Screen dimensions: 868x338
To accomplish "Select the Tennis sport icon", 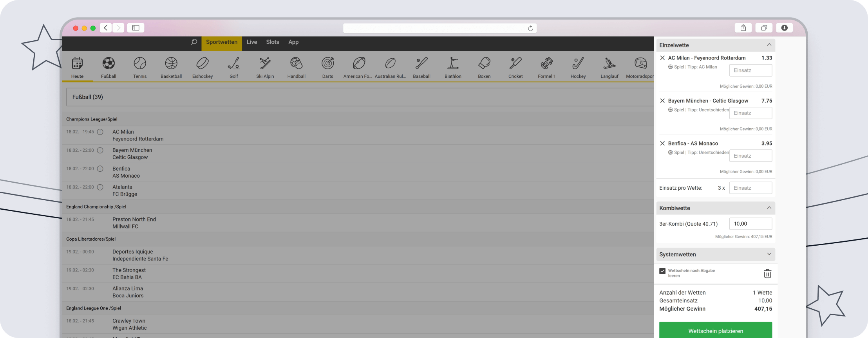I will coord(140,63).
